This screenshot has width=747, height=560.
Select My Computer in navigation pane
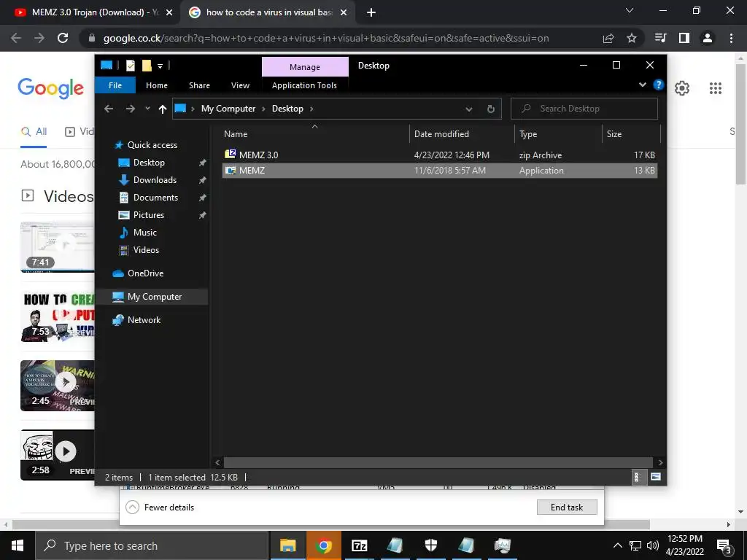click(155, 297)
